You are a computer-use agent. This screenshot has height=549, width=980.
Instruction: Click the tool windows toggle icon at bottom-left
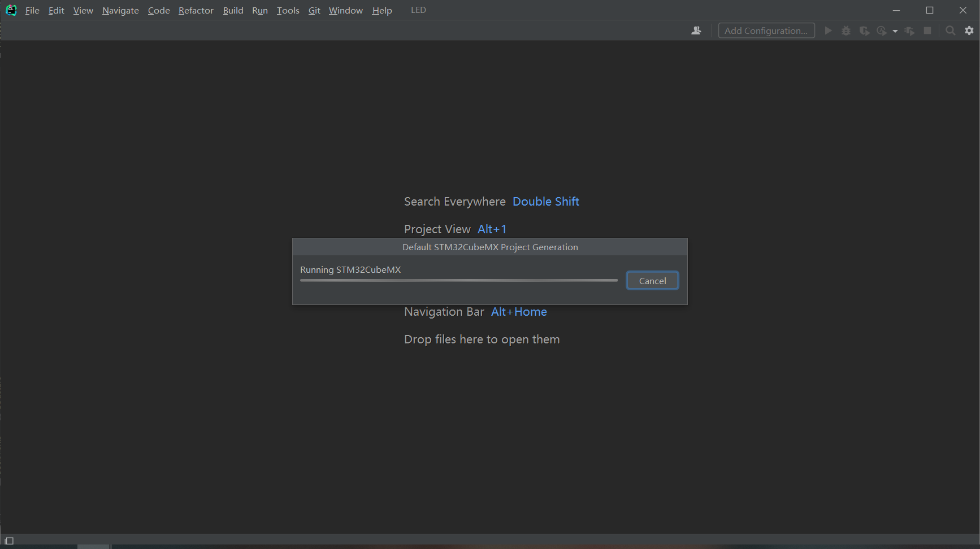[9, 541]
